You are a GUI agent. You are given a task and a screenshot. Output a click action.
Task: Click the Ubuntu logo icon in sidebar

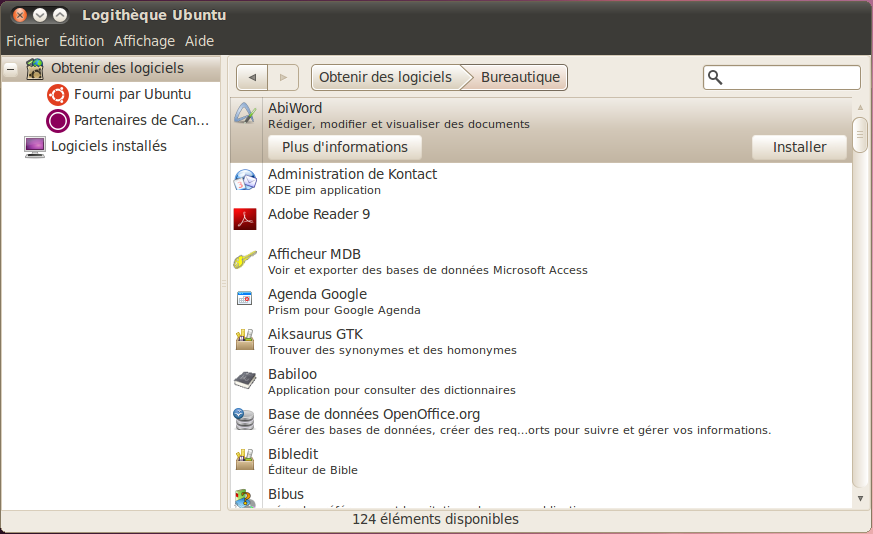coord(58,95)
